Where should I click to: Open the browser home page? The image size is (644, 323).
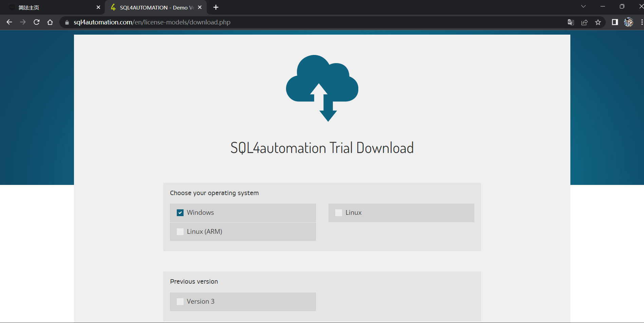pos(50,22)
